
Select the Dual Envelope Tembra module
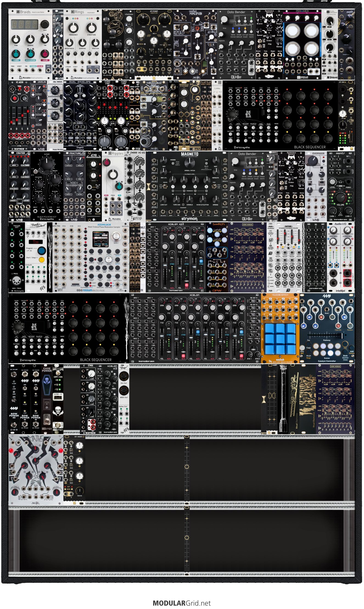click(80, 115)
